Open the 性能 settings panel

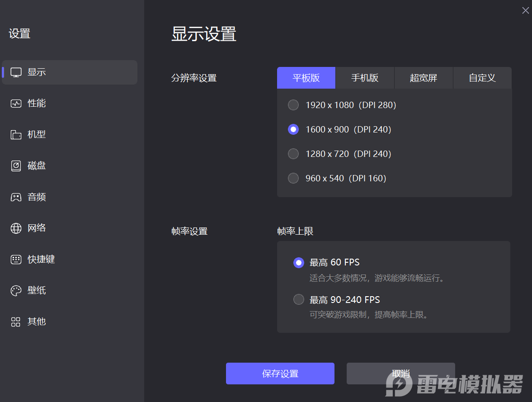click(x=36, y=103)
